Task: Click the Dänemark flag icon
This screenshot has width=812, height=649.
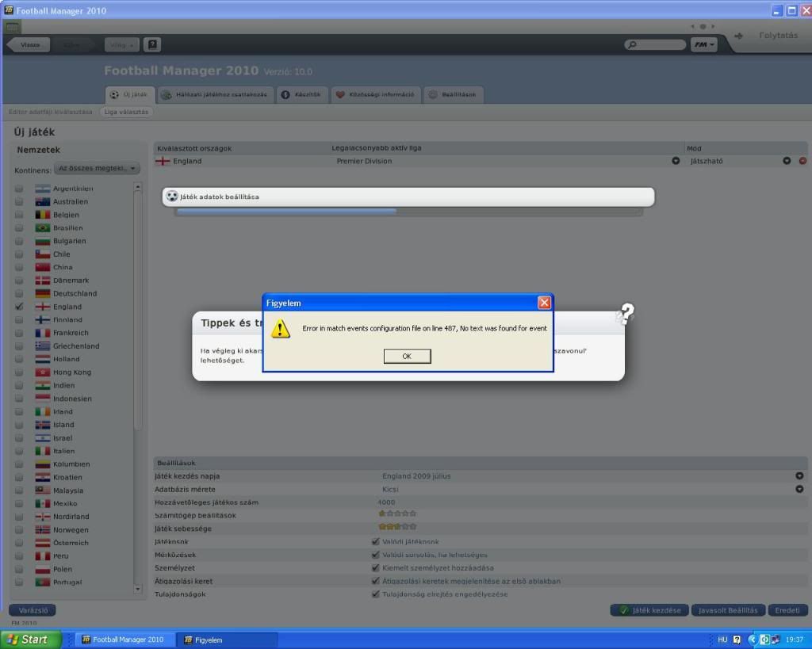Action: [x=43, y=281]
